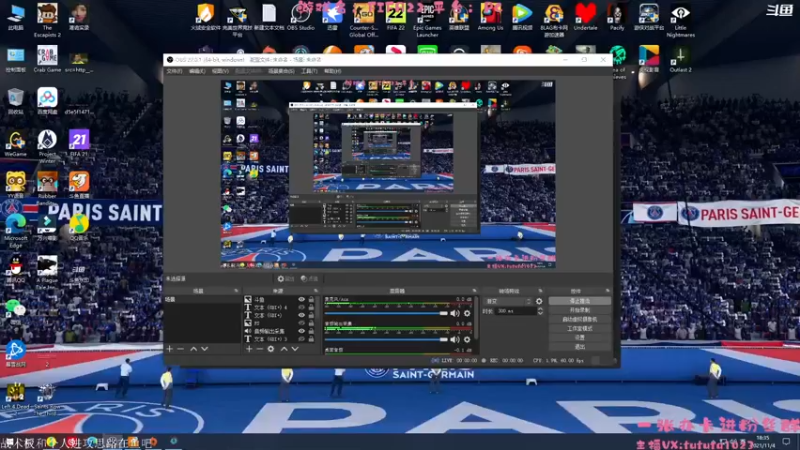The width and height of the screenshot is (800, 450).
Task: Click the 停止推流 button
Action: 580,301
